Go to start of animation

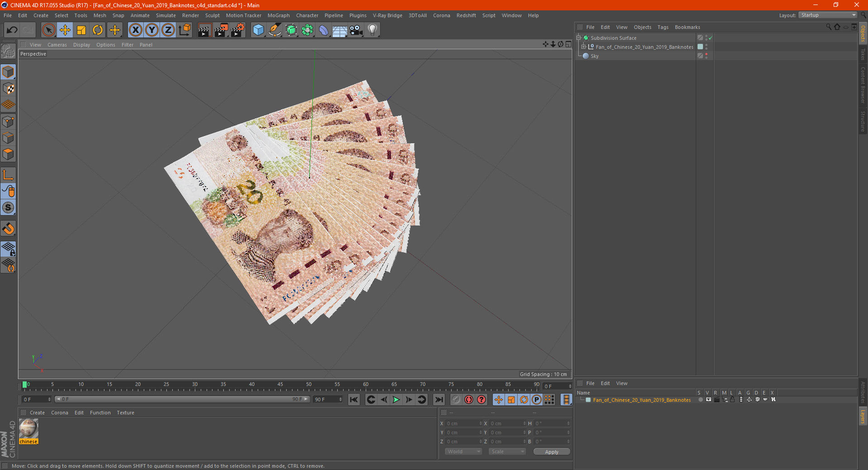pyautogui.click(x=354, y=399)
